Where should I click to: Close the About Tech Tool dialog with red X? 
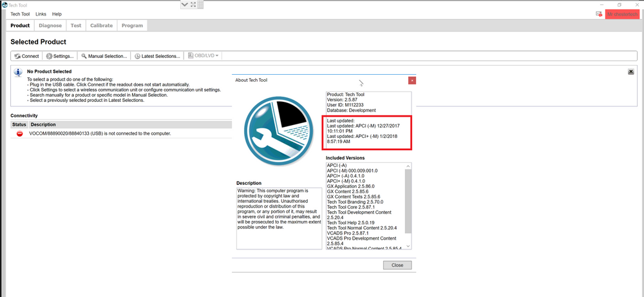tap(412, 80)
